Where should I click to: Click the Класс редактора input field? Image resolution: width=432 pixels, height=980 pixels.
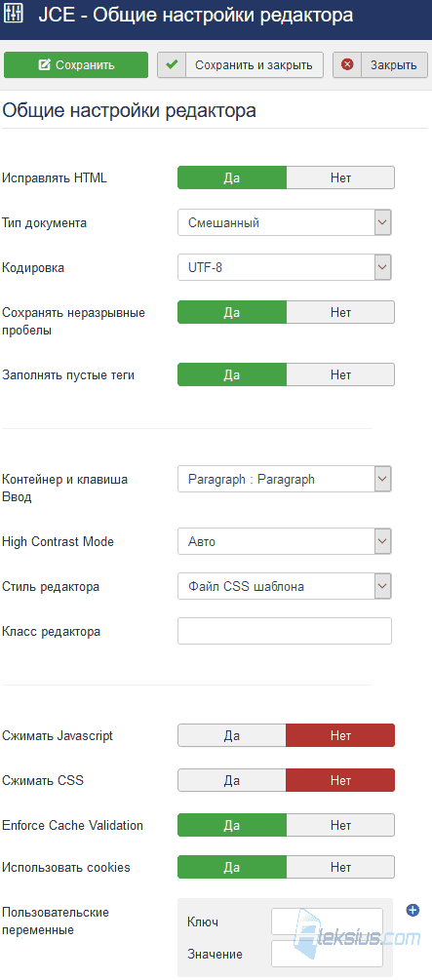285,631
